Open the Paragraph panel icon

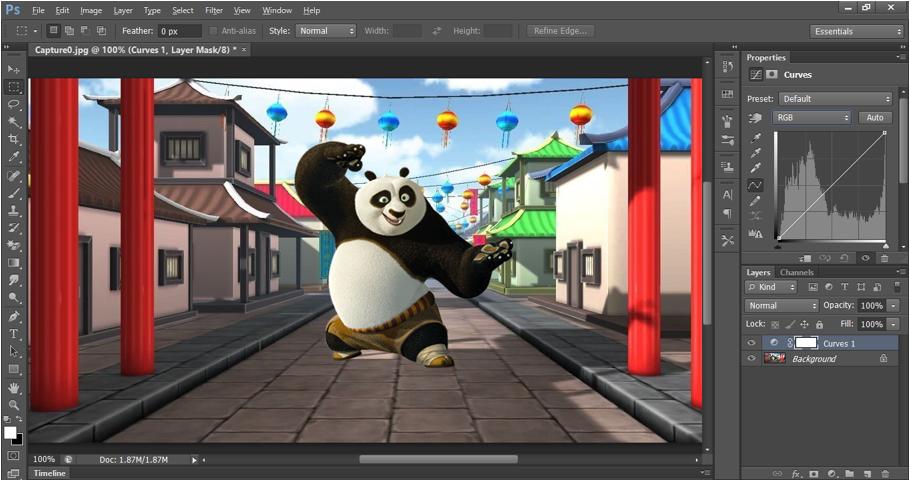727,214
